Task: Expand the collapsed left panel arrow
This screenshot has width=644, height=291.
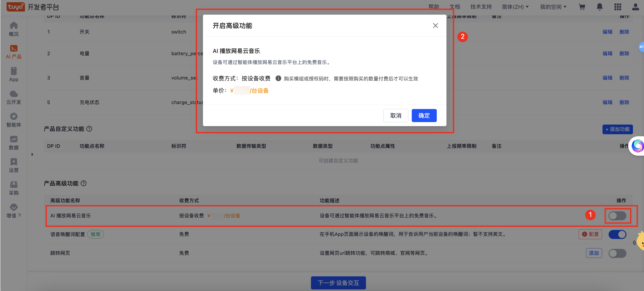Action: (32, 154)
